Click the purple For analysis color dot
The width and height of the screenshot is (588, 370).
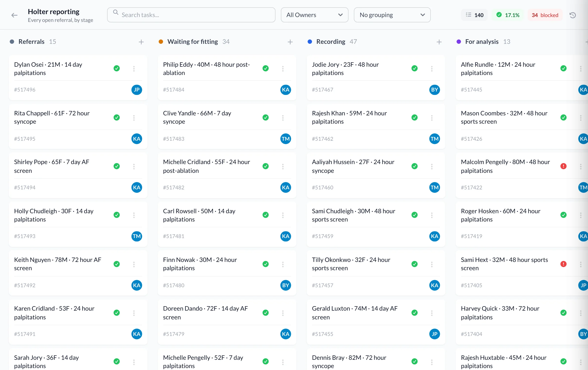click(x=459, y=42)
